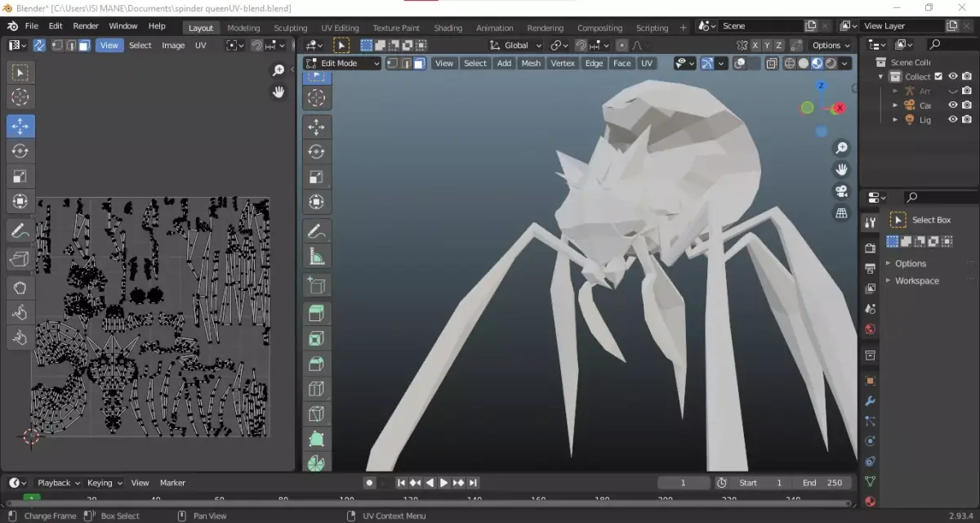980x523 pixels.
Task: Switch to orthographic/perspective grid icon
Action: click(841, 213)
